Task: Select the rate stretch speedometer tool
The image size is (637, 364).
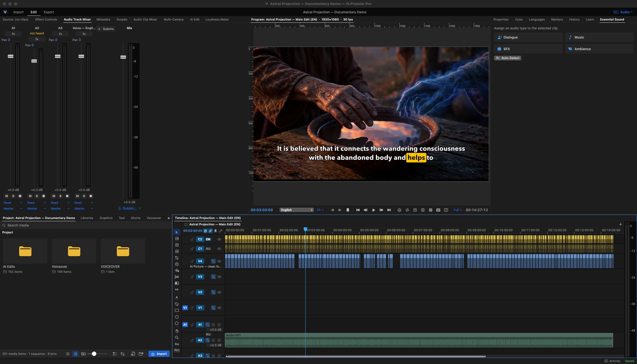Action: [177, 264]
